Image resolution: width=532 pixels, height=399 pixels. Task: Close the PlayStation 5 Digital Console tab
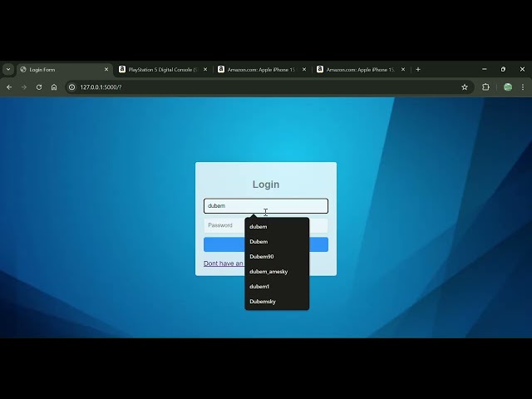(x=205, y=70)
